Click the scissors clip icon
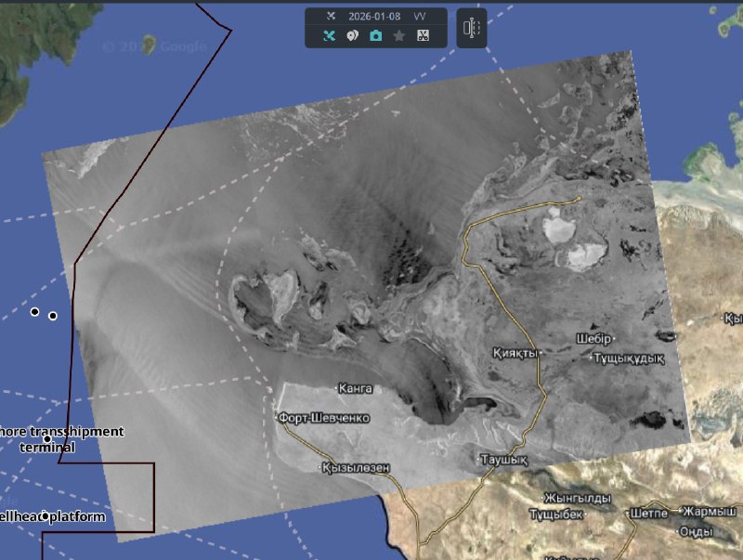The height and width of the screenshot is (560, 743). pos(423,36)
